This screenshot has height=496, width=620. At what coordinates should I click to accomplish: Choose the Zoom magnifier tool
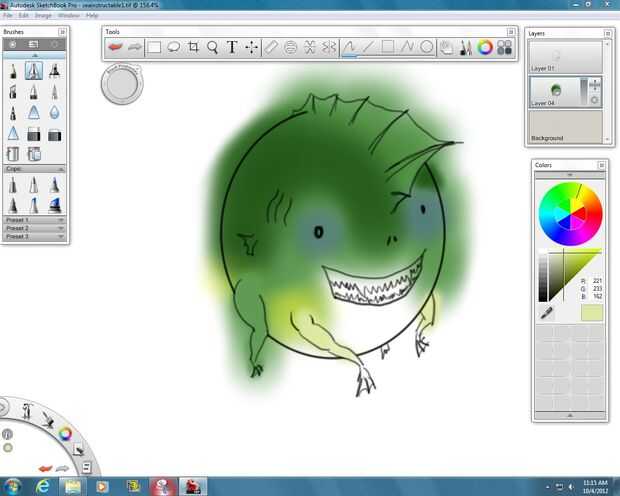[x=212, y=47]
